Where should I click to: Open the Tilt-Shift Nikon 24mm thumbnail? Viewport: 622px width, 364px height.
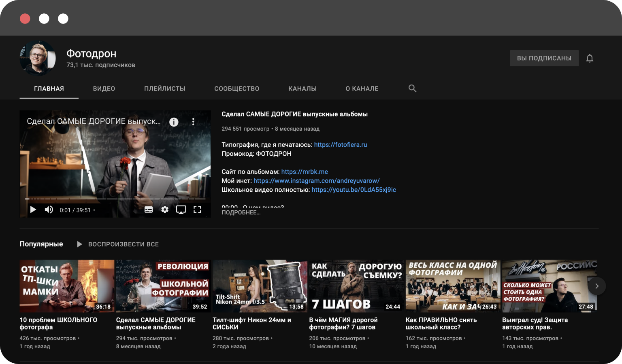point(260,286)
